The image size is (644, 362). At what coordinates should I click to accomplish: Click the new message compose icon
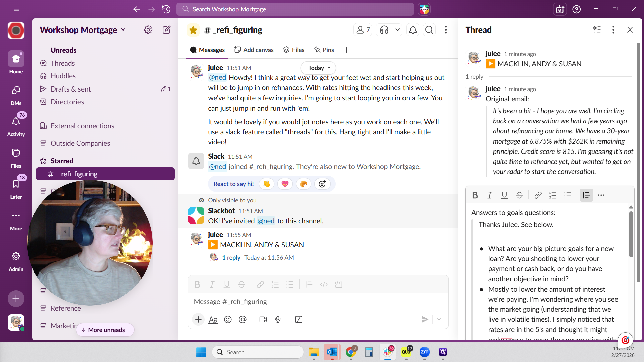point(166,30)
